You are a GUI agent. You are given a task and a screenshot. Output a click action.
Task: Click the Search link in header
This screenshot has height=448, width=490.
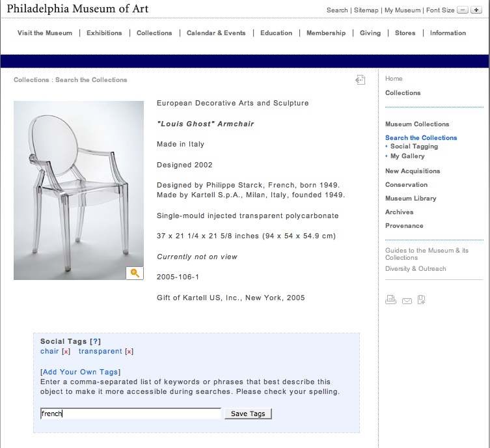[337, 10]
